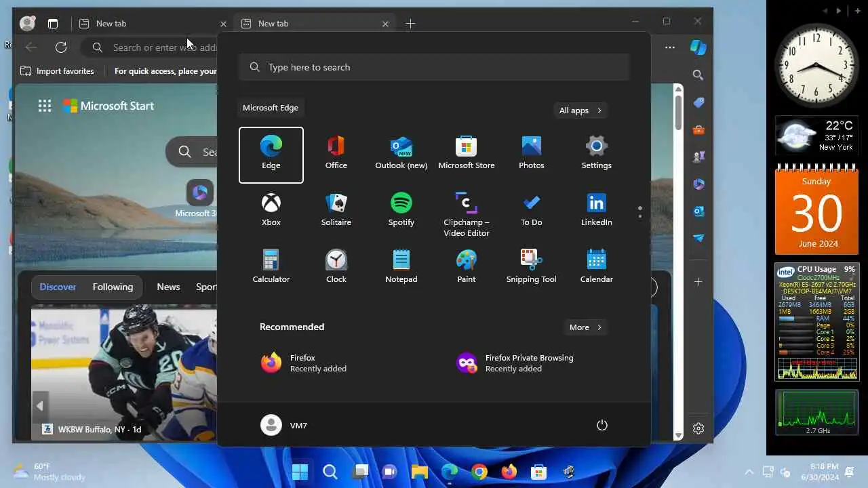
Task: Expand All apps list
Action: pos(580,110)
